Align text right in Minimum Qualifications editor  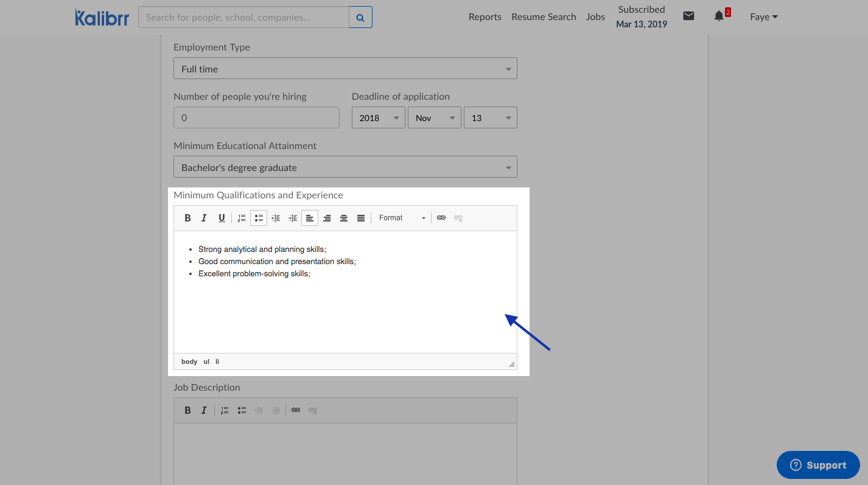pos(327,218)
